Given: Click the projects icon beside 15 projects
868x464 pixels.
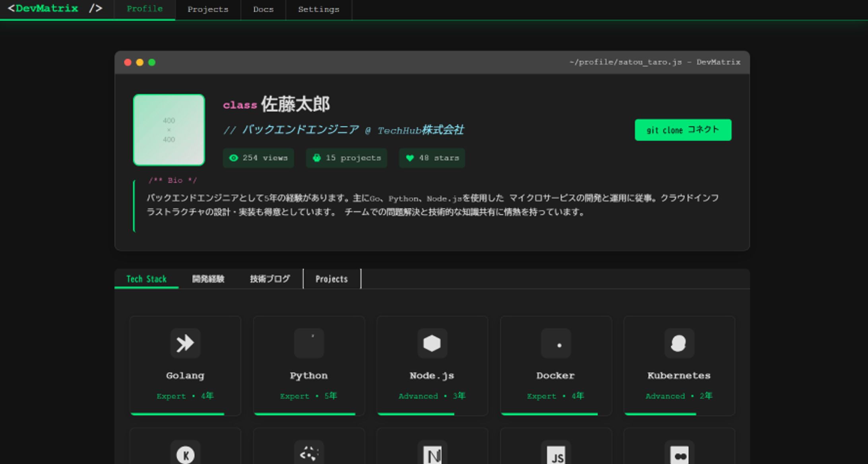Looking at the screenshot, I should click(x=316, y=158).
